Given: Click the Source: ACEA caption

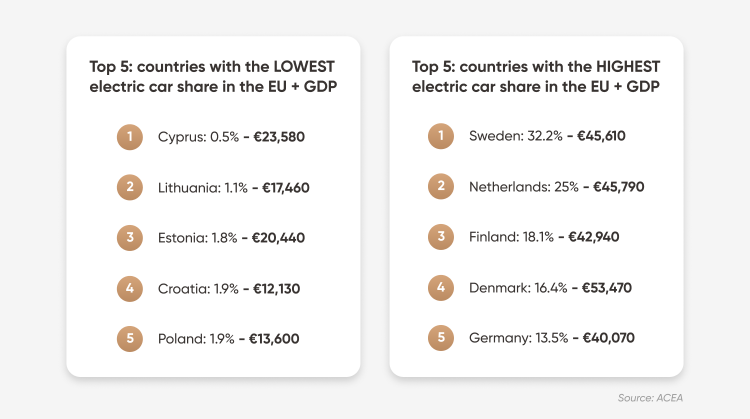Looking at the screenshot, I should pyautogui.click(x=650, y=398).
